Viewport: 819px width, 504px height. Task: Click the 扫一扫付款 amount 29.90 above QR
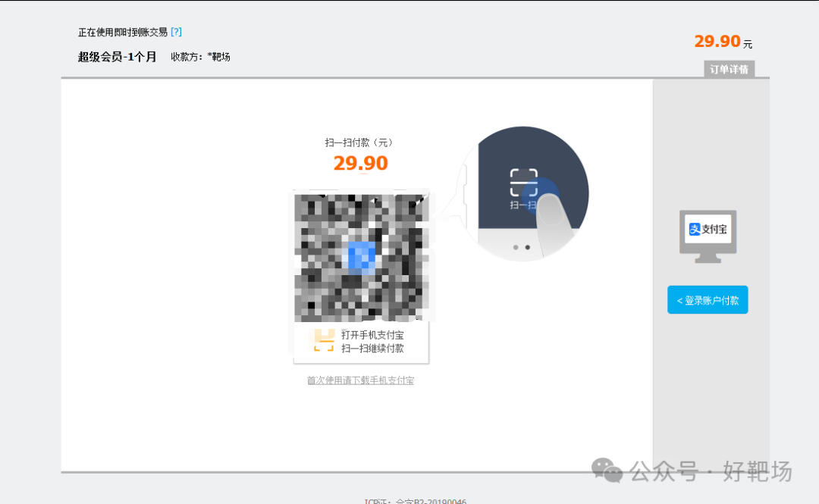(x=360, y=163)
